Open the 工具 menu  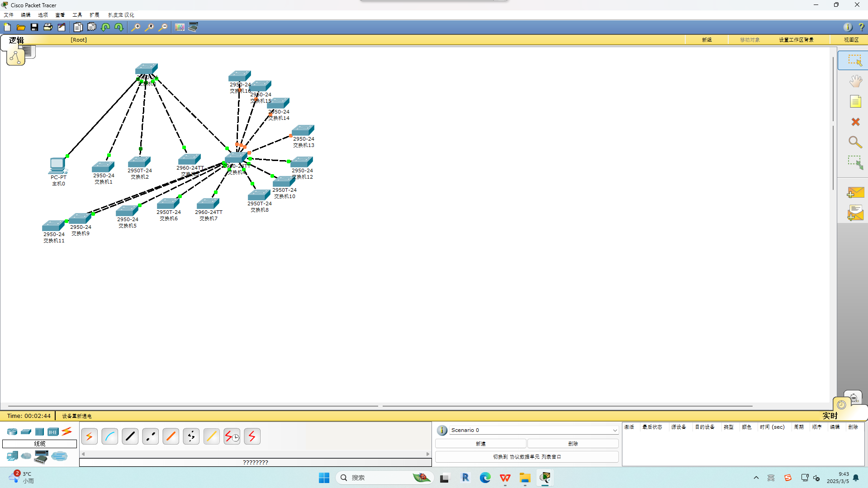coord(77,15)
